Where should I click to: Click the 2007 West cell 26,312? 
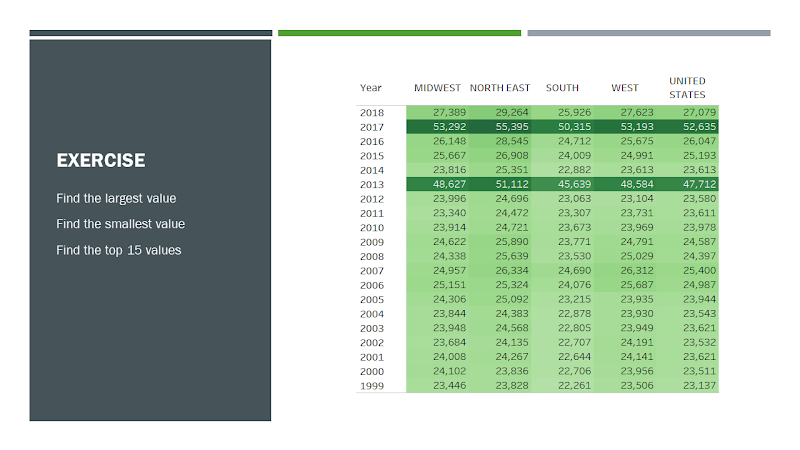click(x=625, y=270)
